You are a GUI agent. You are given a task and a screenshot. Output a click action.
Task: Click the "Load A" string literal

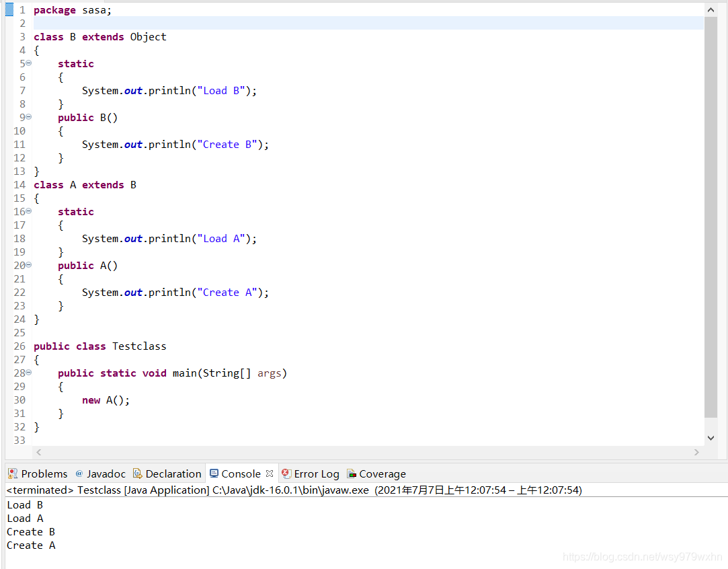click(220, 239)
